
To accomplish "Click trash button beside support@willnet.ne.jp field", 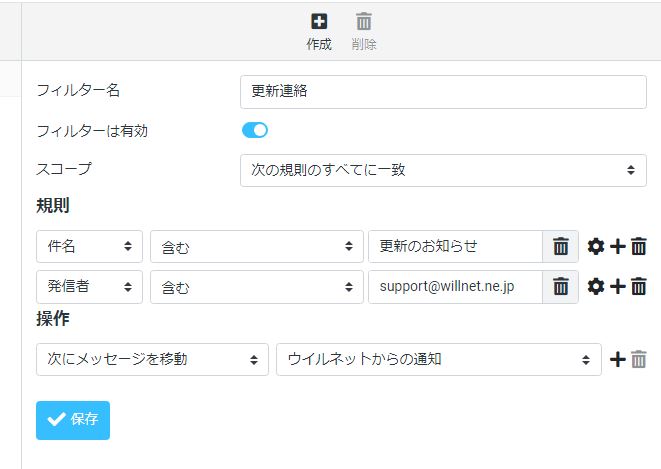I will click(x=560, y=287).
